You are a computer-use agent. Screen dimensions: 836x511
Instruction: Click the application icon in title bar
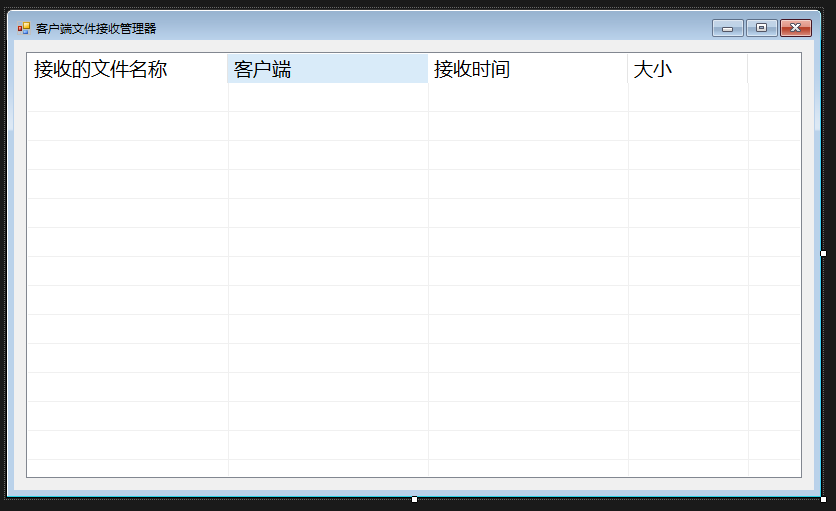coord(24,28)
